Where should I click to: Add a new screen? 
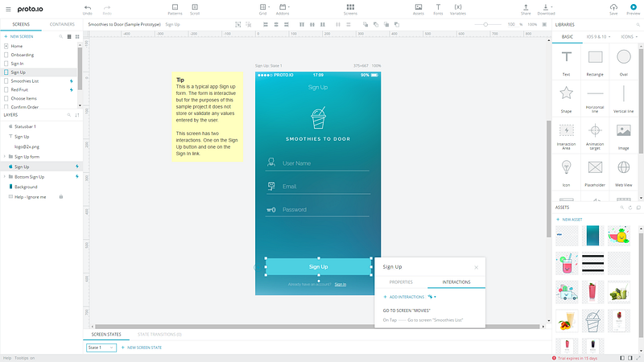19,36
